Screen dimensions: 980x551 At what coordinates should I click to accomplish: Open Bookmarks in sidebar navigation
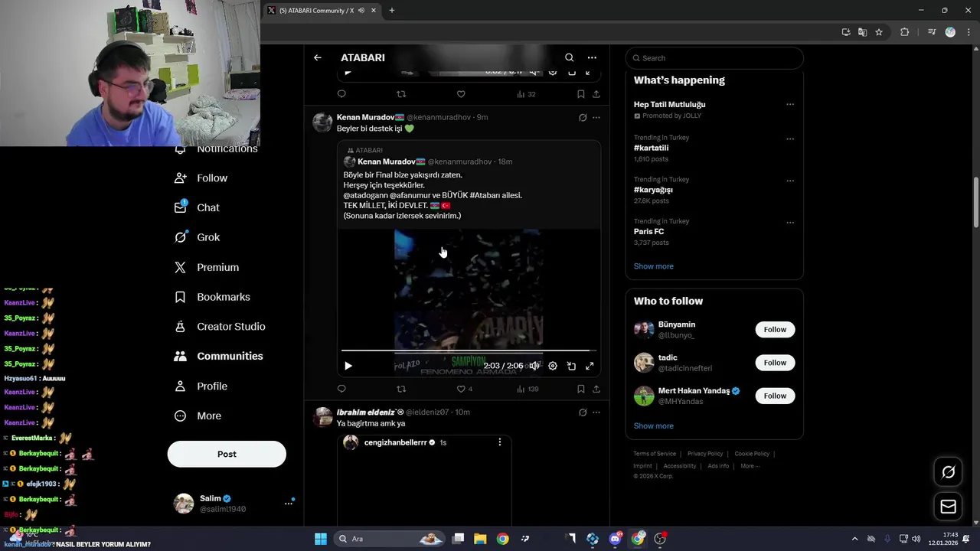[x=212, y=297]
